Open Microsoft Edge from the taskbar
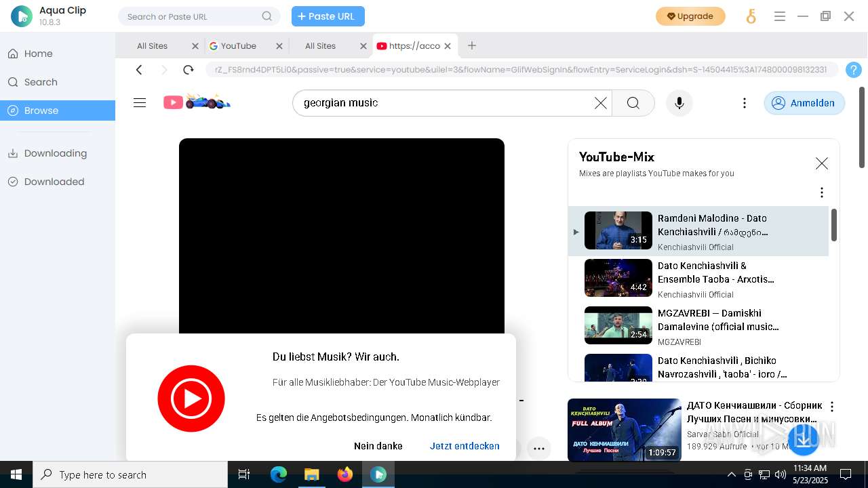Image resolution: width=868 pixels, height=488 pixels. 279,474
